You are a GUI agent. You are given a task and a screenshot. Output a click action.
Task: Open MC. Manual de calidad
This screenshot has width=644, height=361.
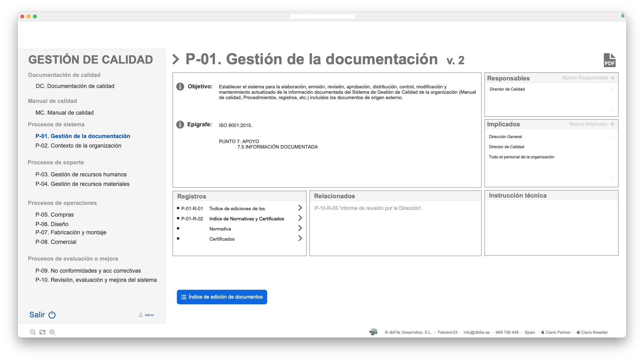click(x=65, y=113)
